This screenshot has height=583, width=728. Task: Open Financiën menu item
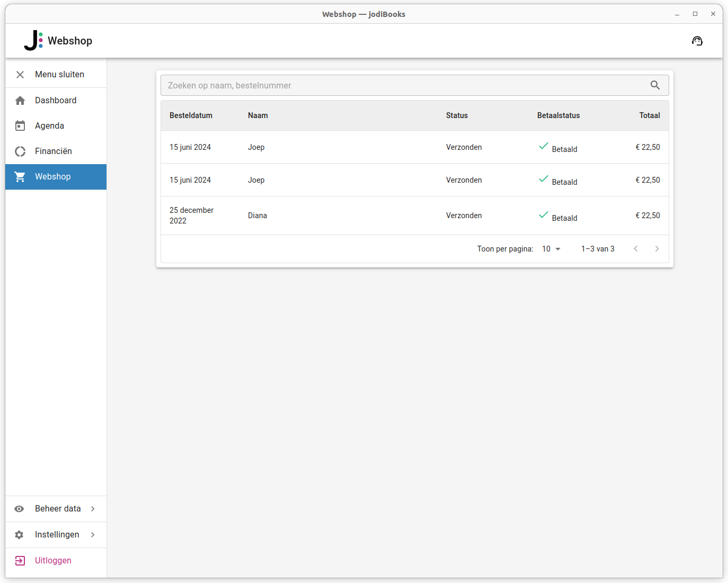pos(56,151)
